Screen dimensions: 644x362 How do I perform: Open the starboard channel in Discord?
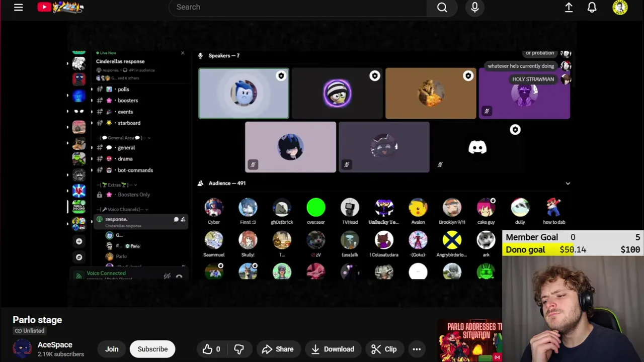[x=129, y=123]
